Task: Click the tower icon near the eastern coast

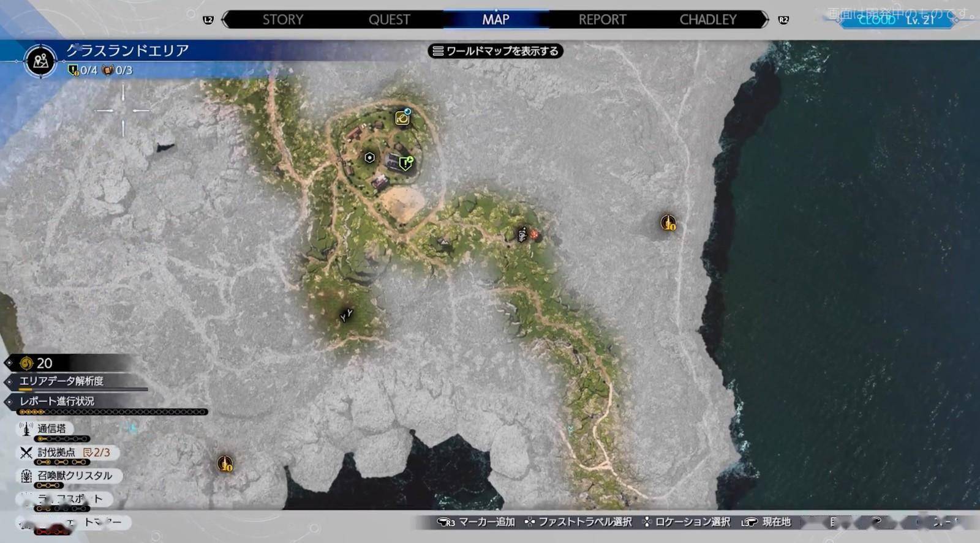Action: click(668, 222)
